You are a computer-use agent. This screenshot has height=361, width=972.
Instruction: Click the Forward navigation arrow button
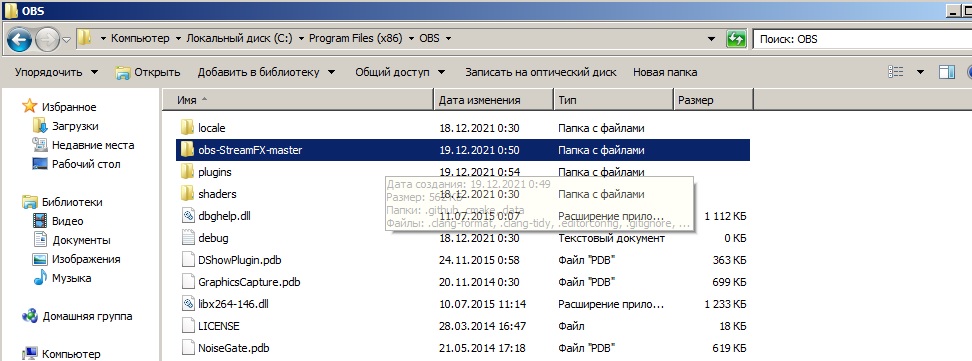[48, 40]
